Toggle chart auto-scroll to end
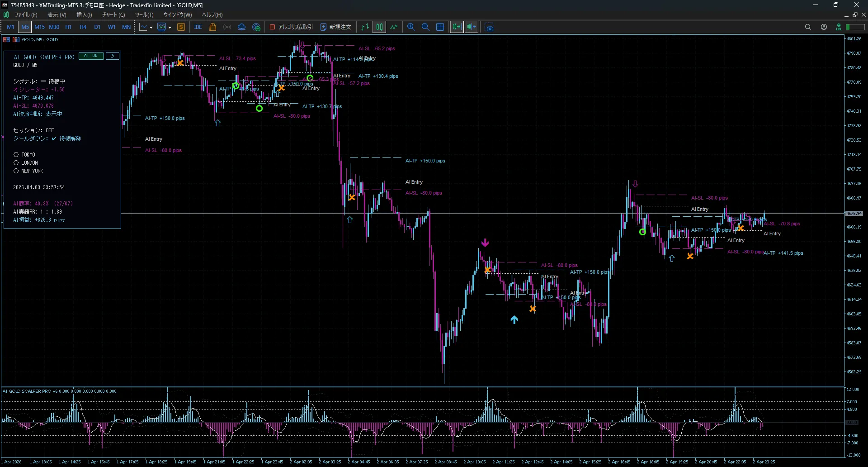Image resolution: width=868 pixels, height=467 pixels. 457,27
